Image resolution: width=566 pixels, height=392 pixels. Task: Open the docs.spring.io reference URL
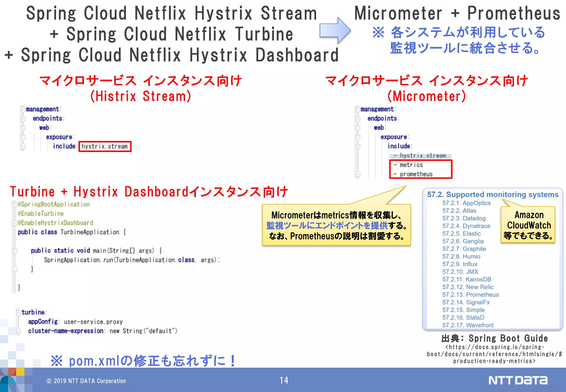click(494, 354)
